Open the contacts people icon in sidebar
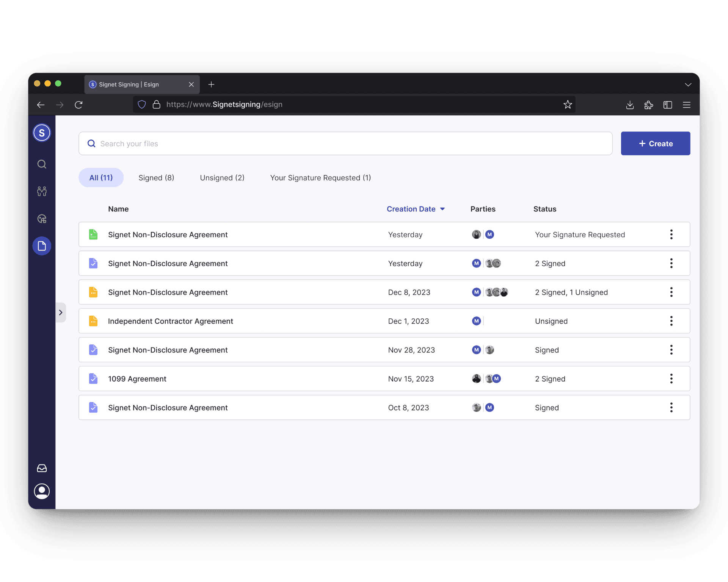 click(42, 191)
